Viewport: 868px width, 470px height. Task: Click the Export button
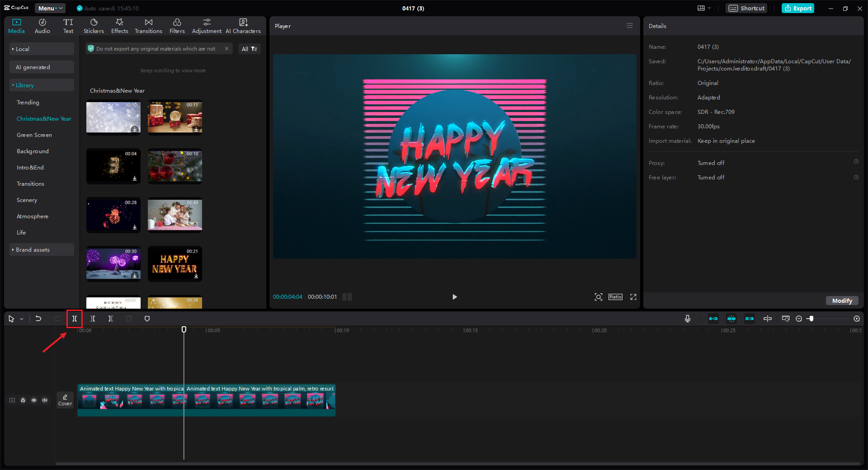tap(798, 8)
